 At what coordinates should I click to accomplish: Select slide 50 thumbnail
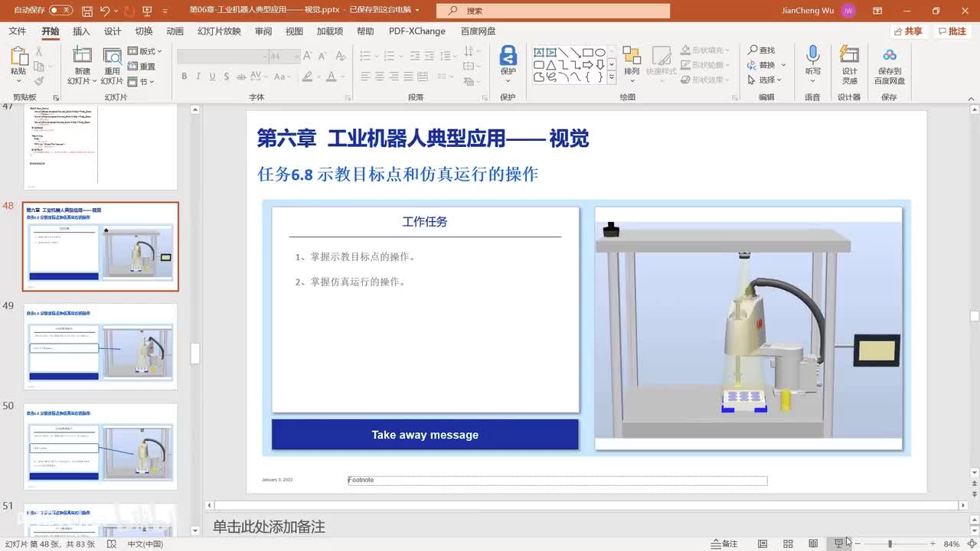coord(100,446)
